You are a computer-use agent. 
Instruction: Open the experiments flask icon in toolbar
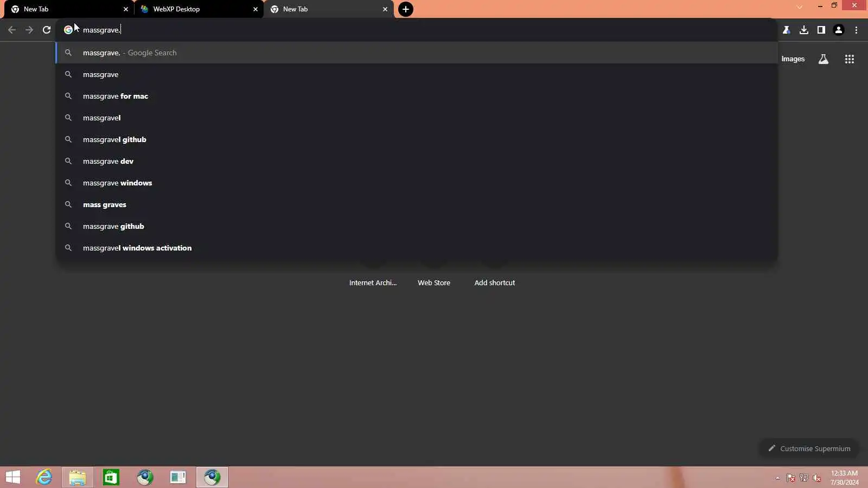click(786, 30)
